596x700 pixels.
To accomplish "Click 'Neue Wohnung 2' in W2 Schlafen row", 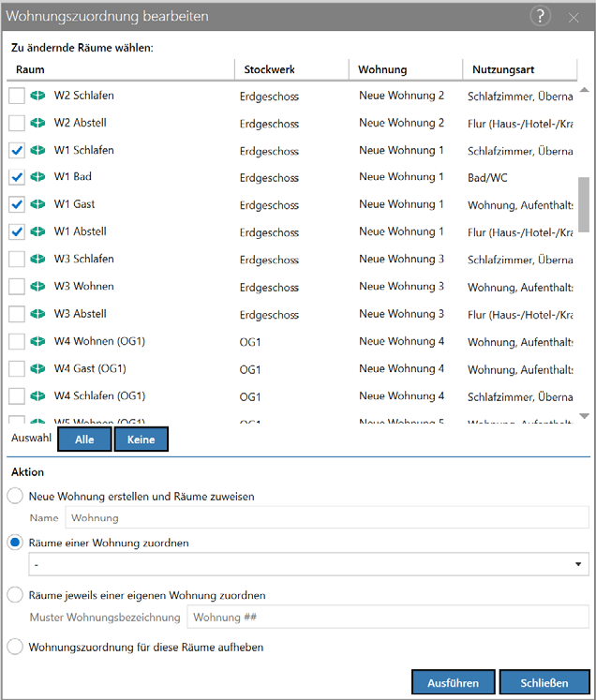I will pos(401,96).
